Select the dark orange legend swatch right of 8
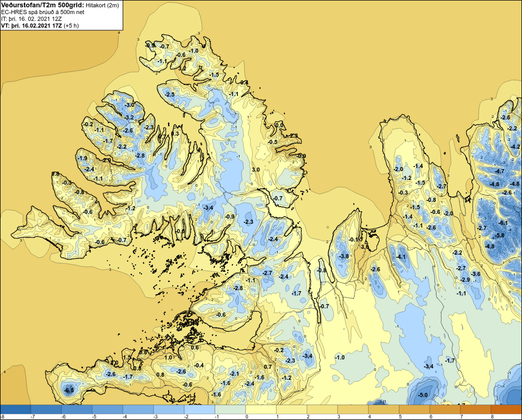Viewport: 522px width, 420px height. coord(506,409)
